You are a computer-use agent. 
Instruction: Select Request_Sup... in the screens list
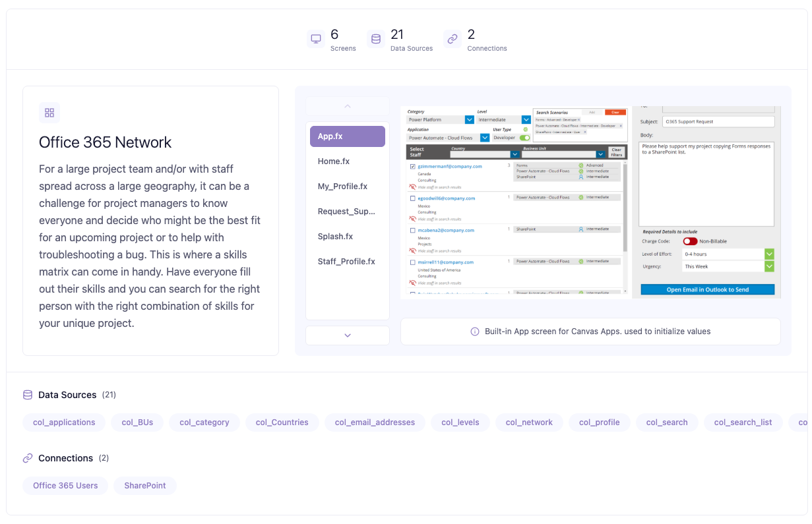(348, 212)
